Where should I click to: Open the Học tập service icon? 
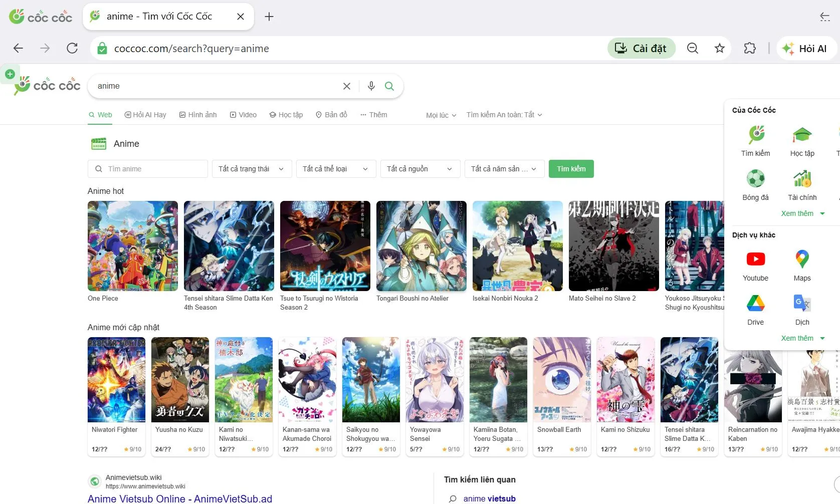[x=802, y=141]
